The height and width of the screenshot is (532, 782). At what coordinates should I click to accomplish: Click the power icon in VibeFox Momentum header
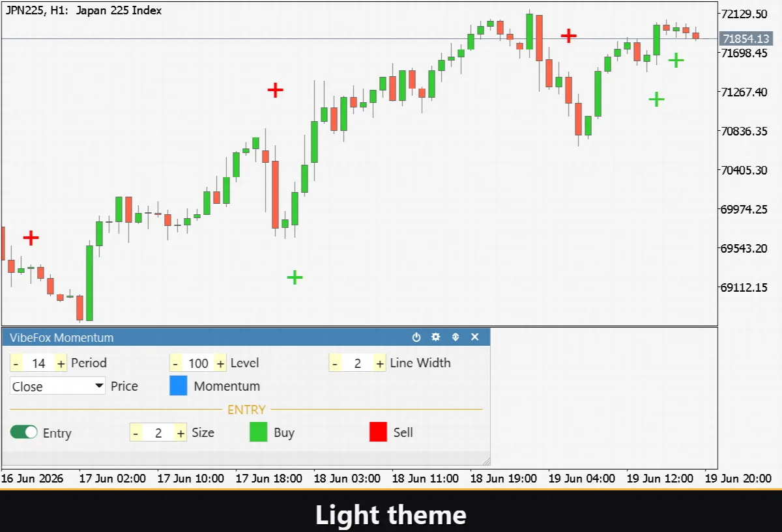tap(416, 337)
